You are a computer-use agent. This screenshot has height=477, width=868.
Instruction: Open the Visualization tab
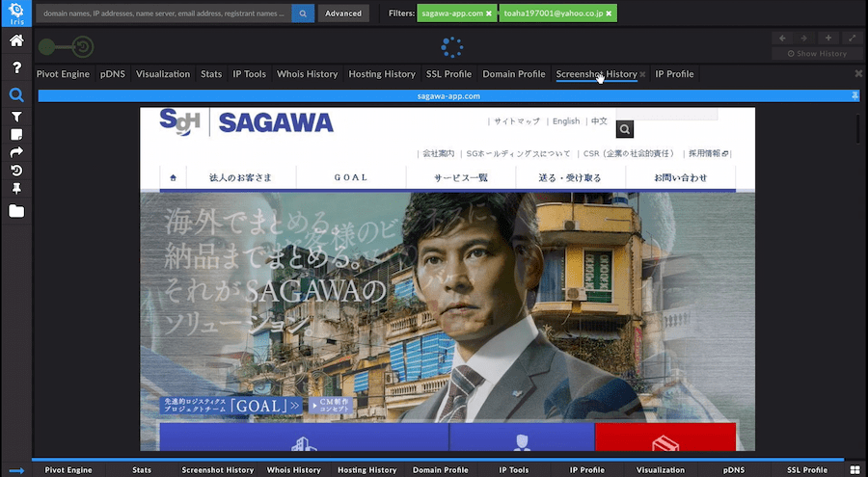pos(163,74)
